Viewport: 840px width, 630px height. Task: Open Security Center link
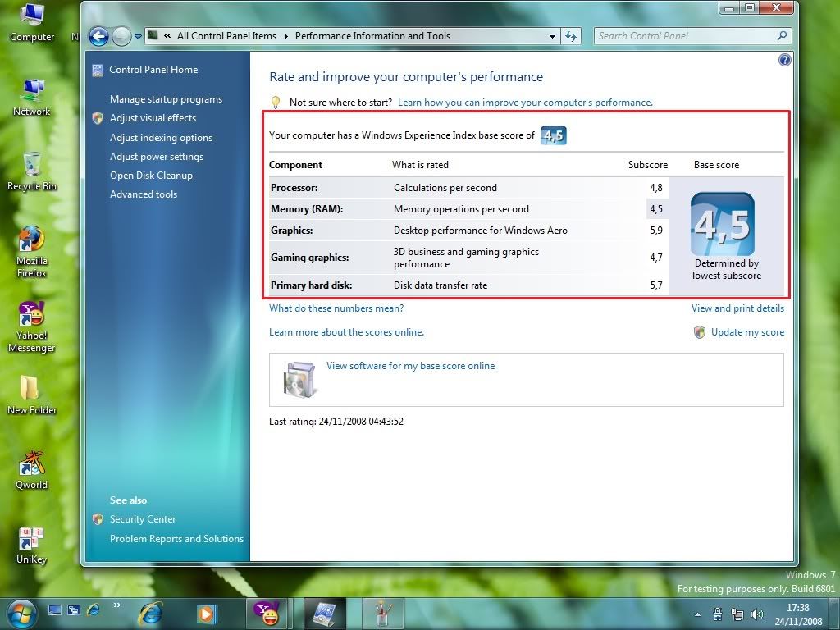(x=143, y=519)
